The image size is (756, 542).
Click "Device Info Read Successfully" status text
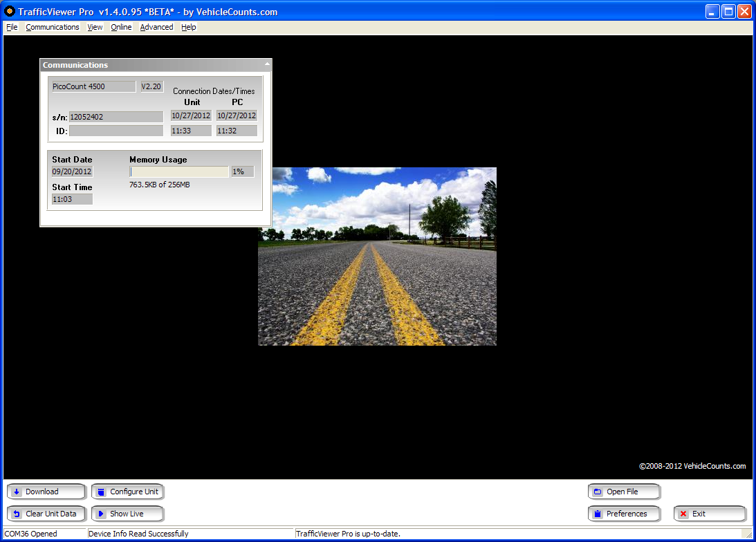tap(138, 534)
